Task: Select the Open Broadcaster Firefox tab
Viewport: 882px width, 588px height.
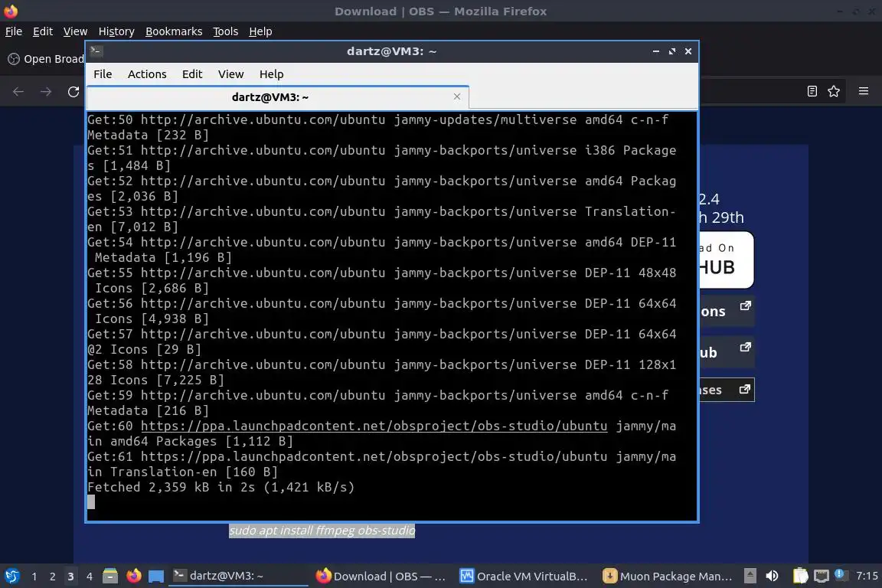Action: [46, 59]
